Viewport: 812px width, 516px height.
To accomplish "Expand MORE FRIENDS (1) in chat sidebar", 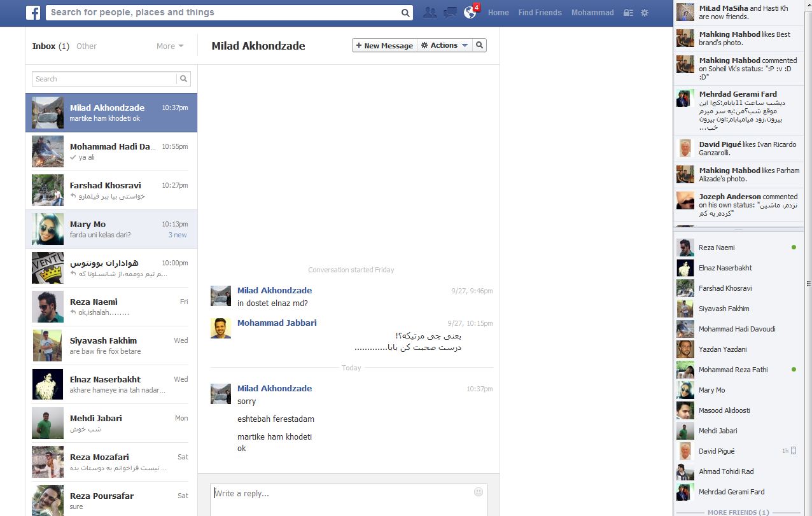I will pyautogui.click(x=738, y=512).
